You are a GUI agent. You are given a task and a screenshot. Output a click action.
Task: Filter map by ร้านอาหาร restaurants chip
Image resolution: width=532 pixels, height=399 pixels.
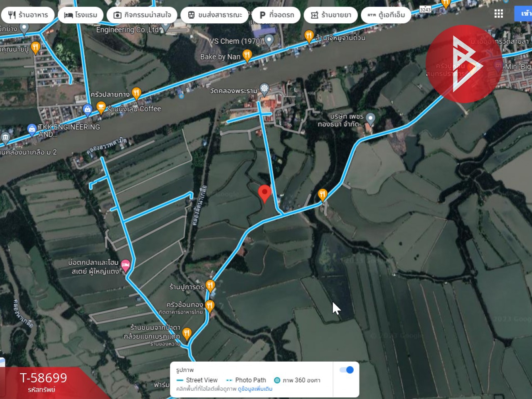pos(28,15)
